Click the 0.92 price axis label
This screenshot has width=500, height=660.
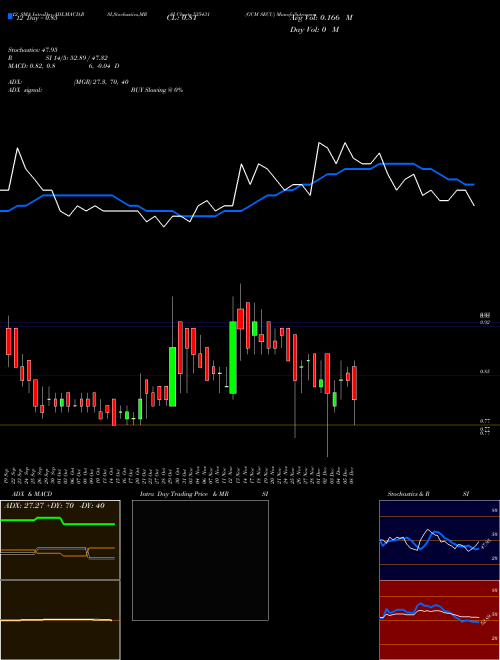tap(484, 322)
